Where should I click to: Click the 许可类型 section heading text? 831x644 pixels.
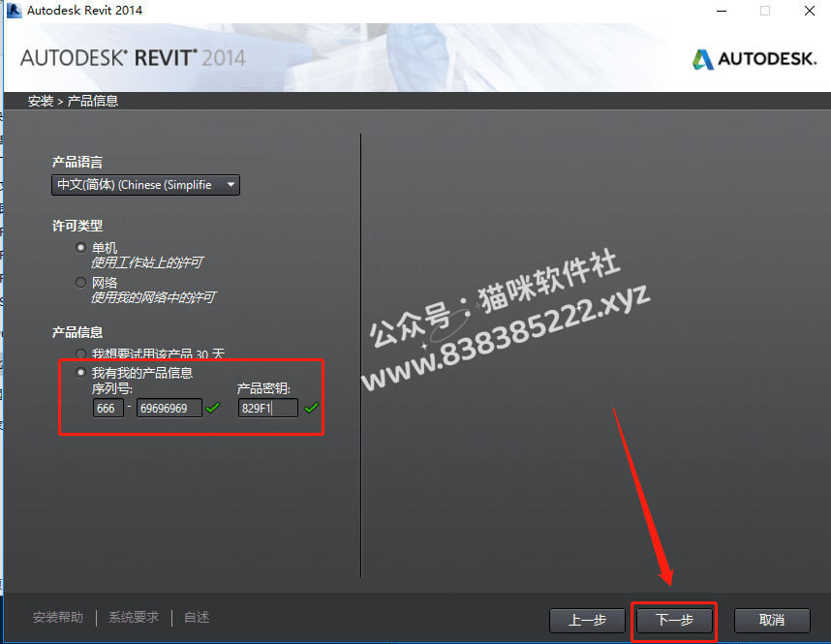(77, 227)
